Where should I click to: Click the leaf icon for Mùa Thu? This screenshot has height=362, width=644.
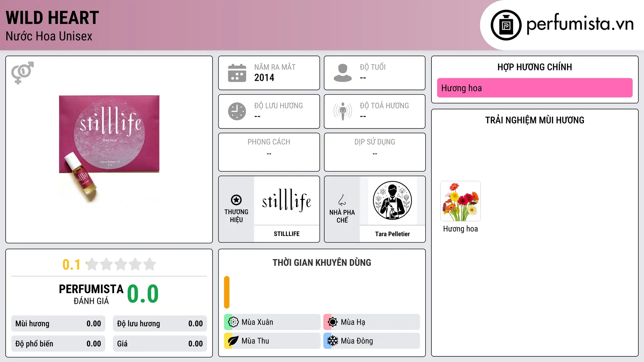pyautogui.click(x=233, y=341)
